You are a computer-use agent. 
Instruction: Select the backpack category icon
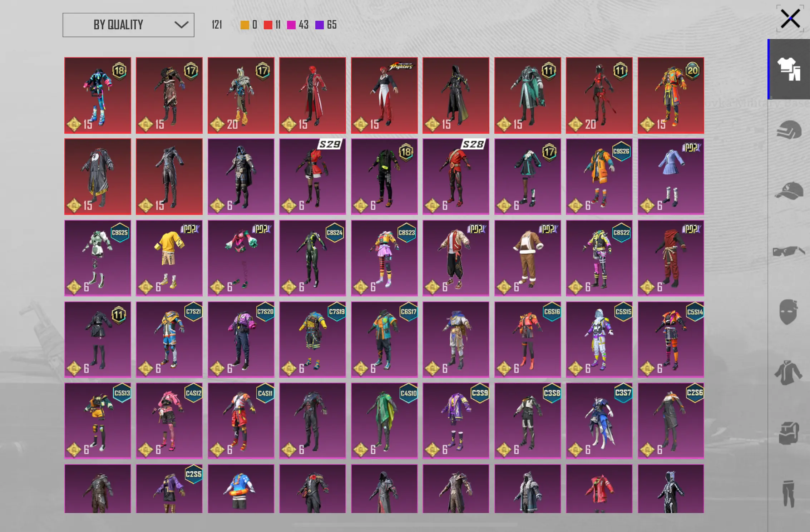(789, 433)
